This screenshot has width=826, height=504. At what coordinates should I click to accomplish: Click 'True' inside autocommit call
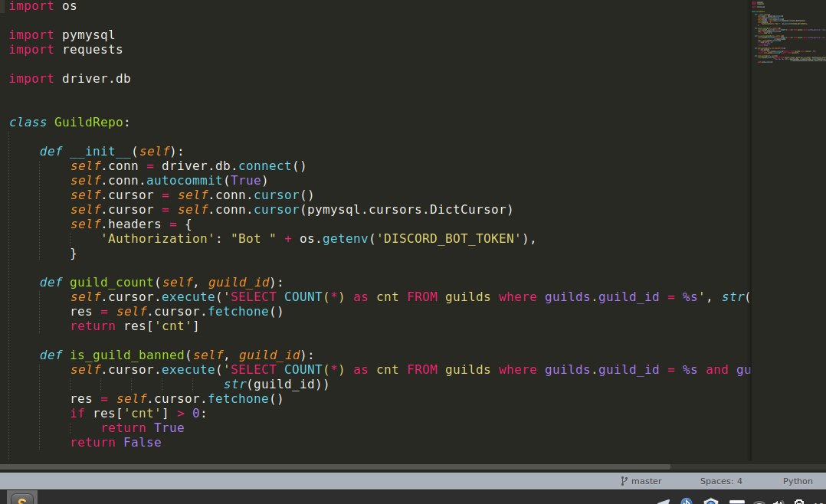pos(245,181)
